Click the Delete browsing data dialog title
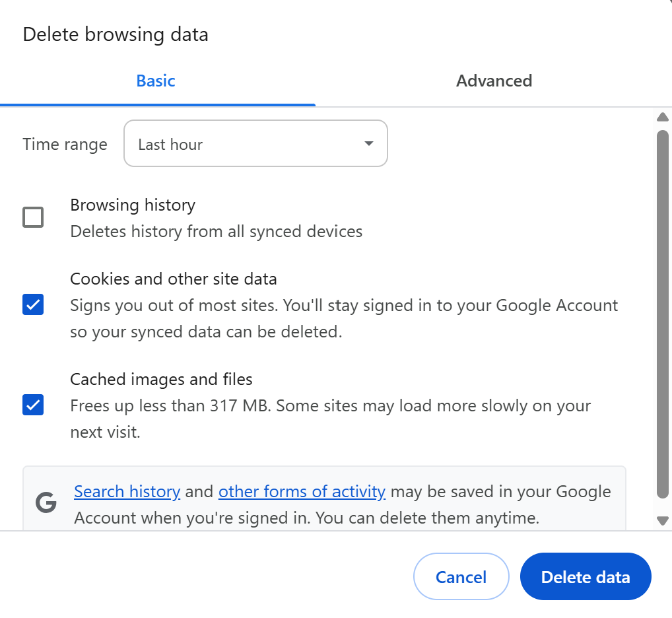The width and height of the screenshot is (672, 618). [x=116, y=34]
